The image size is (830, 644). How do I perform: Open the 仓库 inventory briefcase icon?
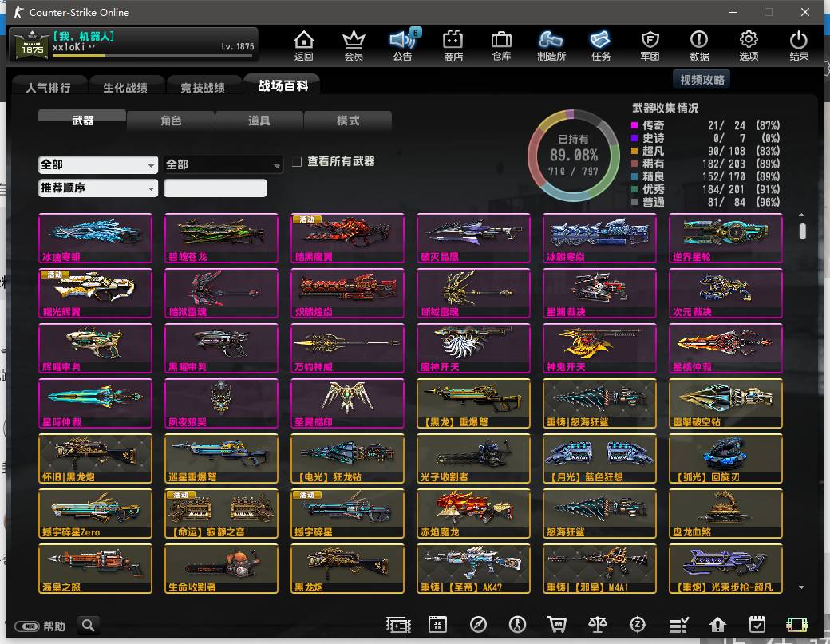tap(501, 45)
